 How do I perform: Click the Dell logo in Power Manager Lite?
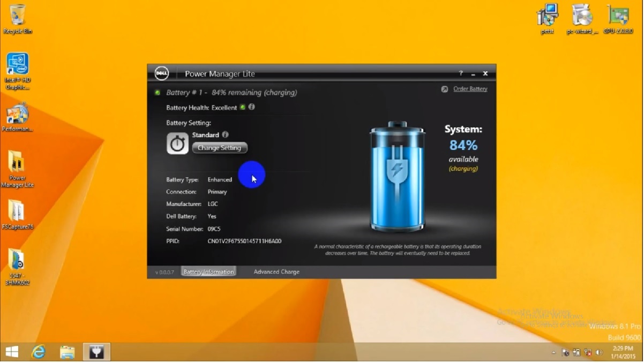pyautogui.click(x=161, y=73)
